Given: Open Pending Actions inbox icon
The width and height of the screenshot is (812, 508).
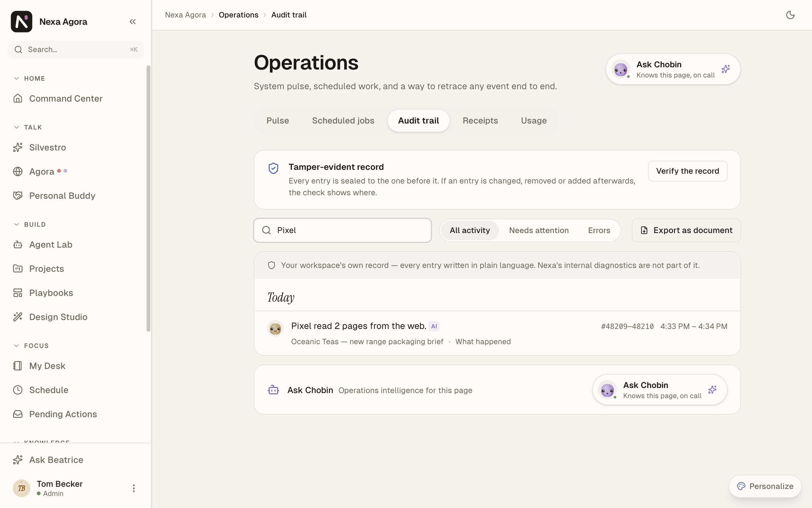Looking at the screenshot, I should [18, 414].
